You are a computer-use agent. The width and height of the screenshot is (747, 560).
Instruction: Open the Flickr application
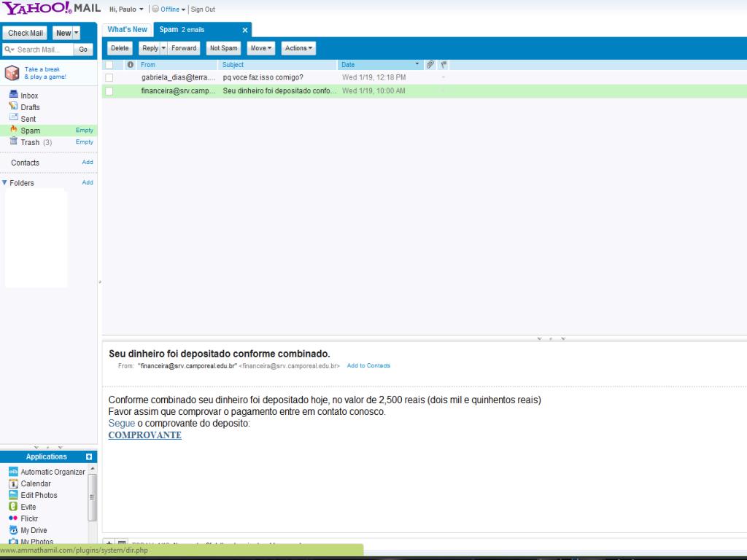point(29,518)
